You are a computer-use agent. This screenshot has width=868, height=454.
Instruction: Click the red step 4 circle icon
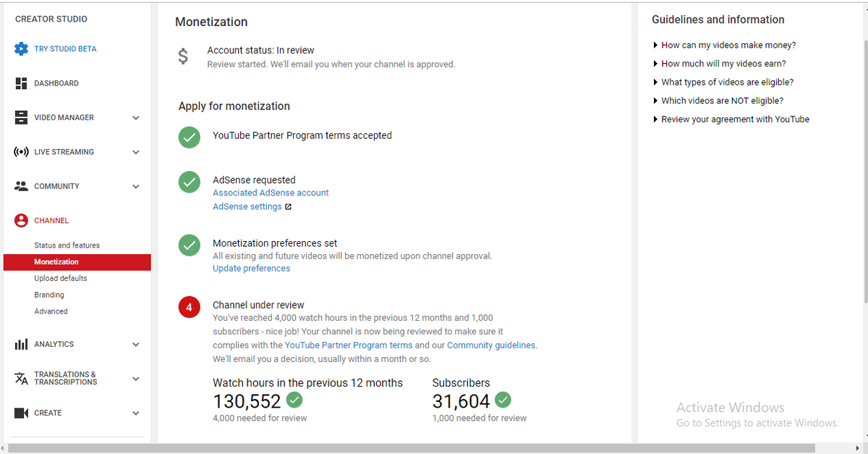tap(190, 308)
